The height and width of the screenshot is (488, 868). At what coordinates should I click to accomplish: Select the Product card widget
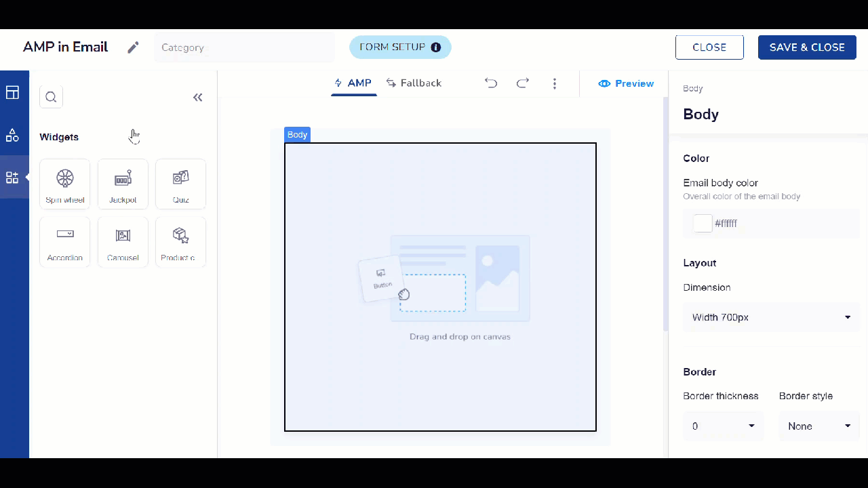click(180, 241)
